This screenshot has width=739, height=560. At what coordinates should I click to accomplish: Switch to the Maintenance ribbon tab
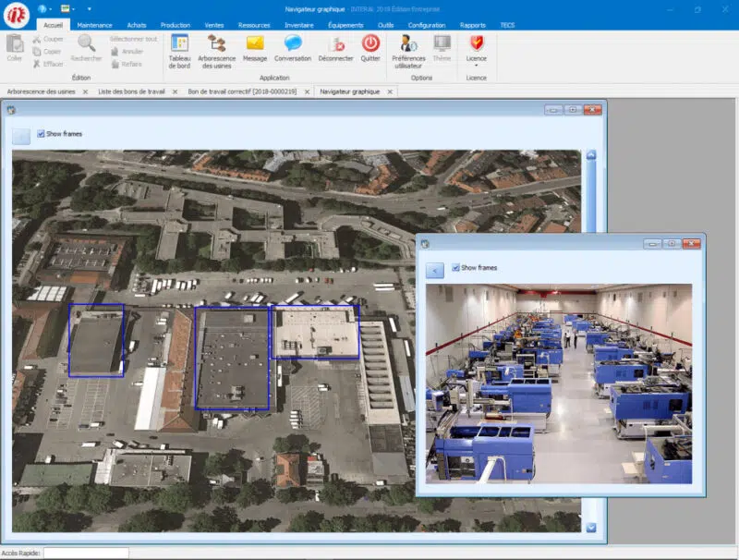point(94,25)
